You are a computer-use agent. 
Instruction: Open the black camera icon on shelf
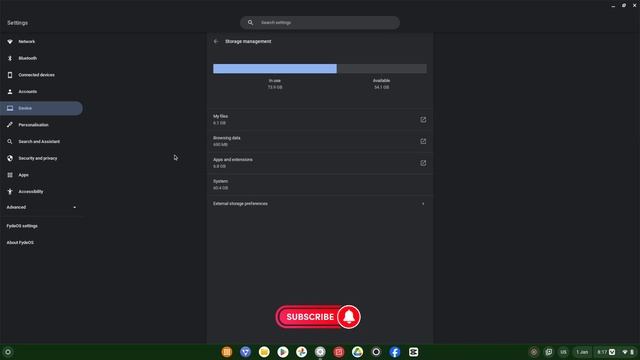point(376,352)
